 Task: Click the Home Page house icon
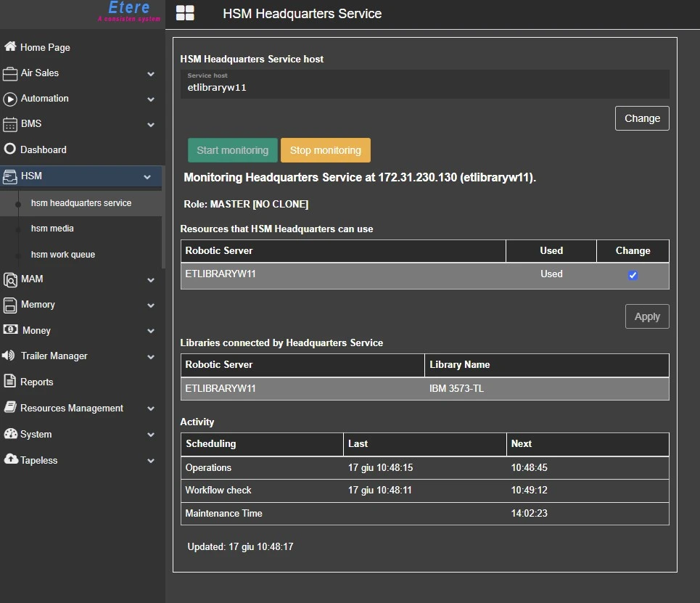pos(10,47)
